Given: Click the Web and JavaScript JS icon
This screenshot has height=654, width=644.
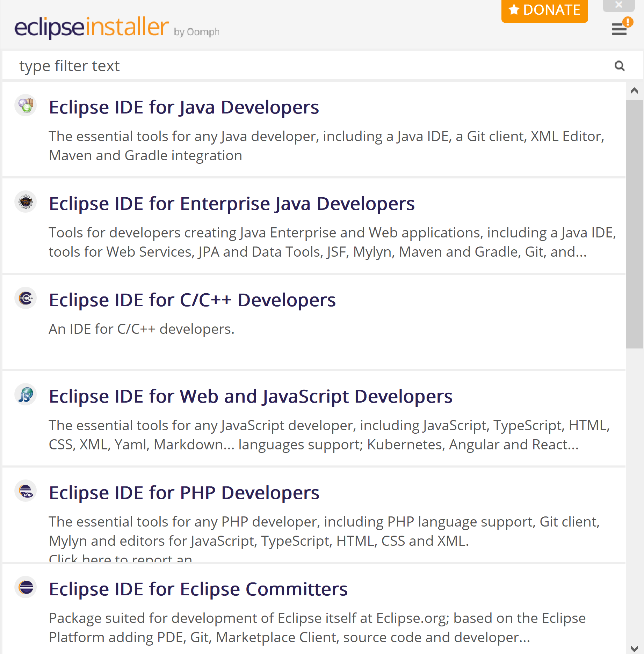Looking at the screenshot, I should pos(26,394).
